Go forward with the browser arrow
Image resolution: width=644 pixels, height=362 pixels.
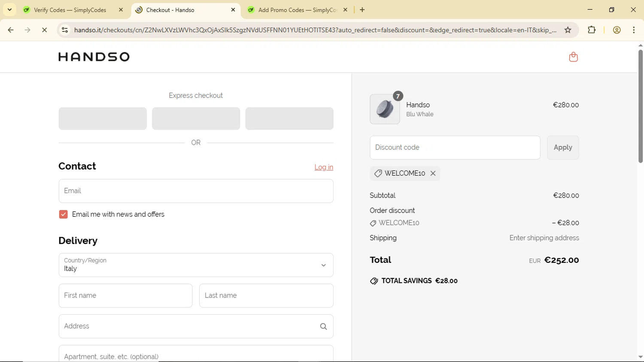coord(27,30)
